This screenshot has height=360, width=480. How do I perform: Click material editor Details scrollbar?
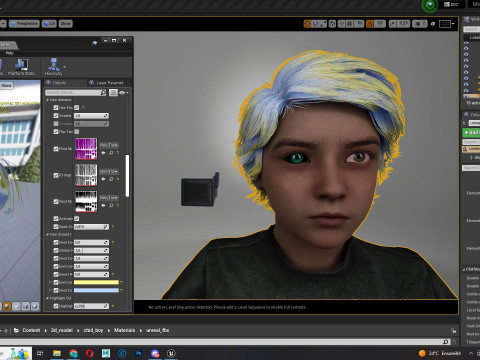pos(127,176)
